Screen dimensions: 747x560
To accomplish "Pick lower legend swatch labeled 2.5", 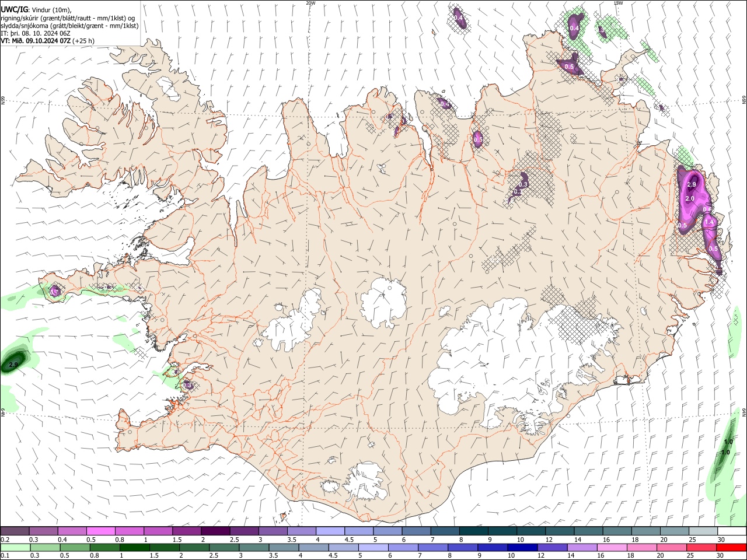I will click(x=224, y=548).
